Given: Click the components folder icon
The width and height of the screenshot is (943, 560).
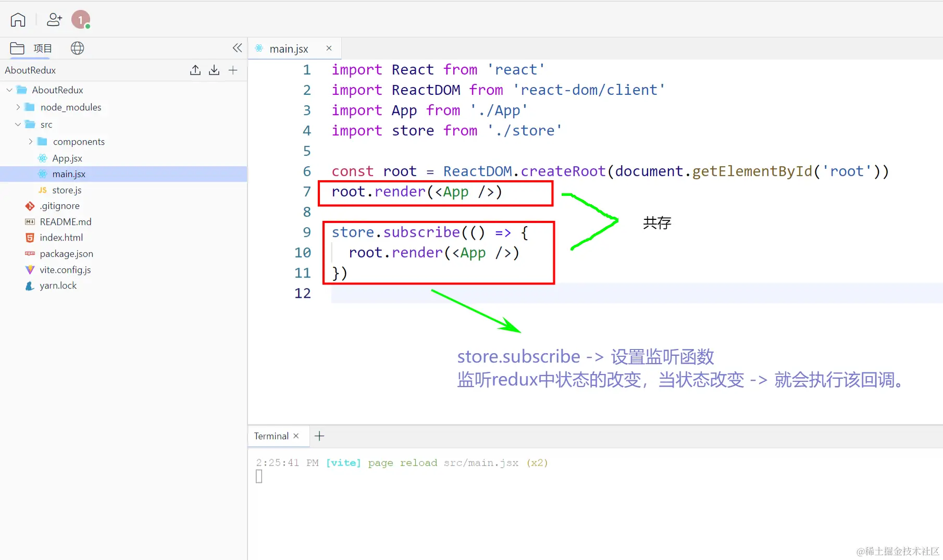Looking at the screenshot, I should tap(43, 142).
